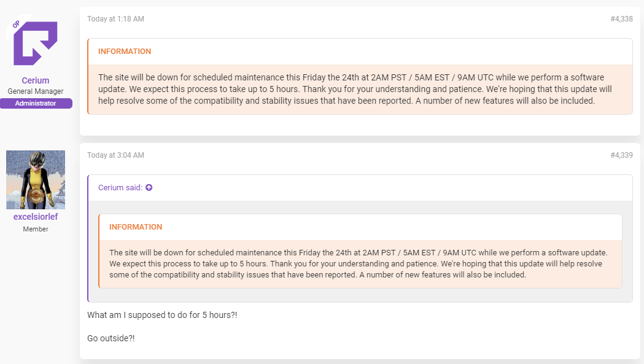Jump to quoted post via up-arrow icon
The width and height of the screenshot is (644, 364).
pyautogui.click(x=149, y=187)
